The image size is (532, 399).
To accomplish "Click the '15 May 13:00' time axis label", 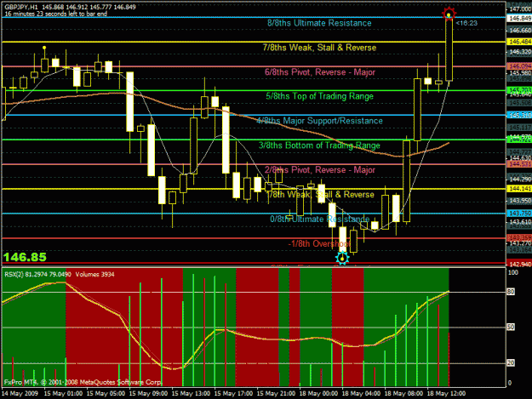I will tap(191, 394).
